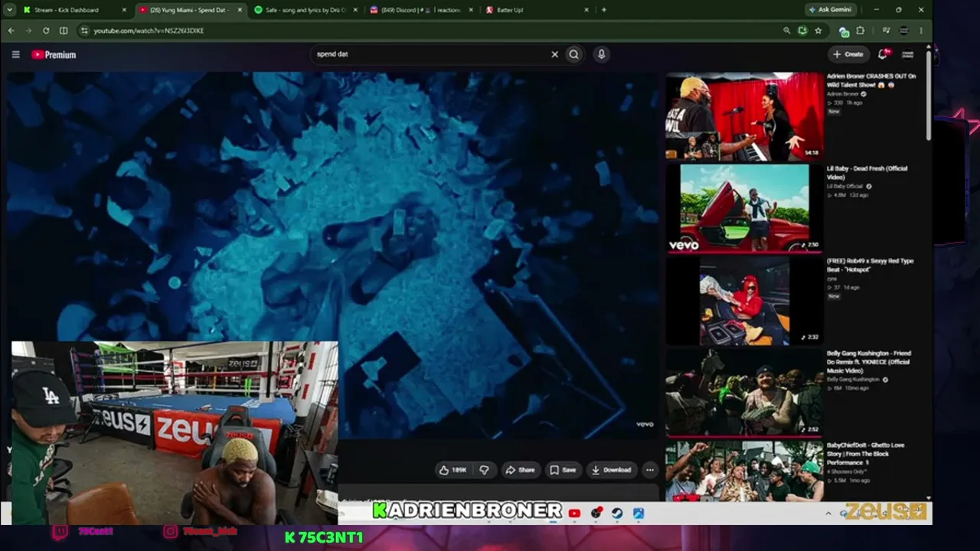The image size is (980, 551).
Task: Open the YouTube hamburger guide menu
Action: pos(15,54)
